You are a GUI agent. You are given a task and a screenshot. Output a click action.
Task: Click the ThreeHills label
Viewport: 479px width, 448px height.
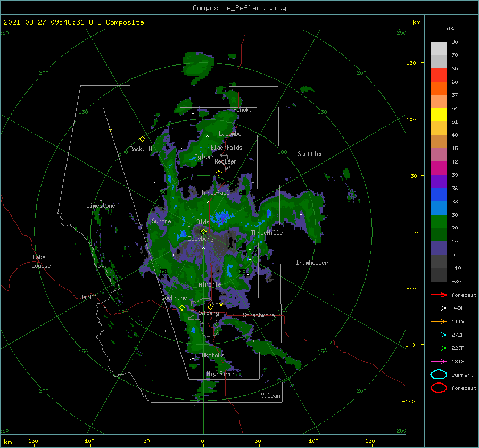(x=267, y=233)
